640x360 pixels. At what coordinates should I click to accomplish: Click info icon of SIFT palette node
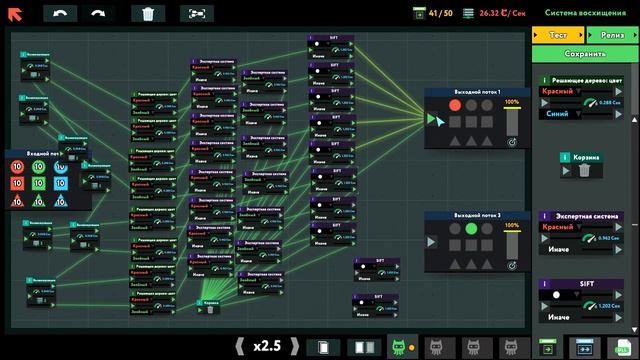[x=544, y=283]
